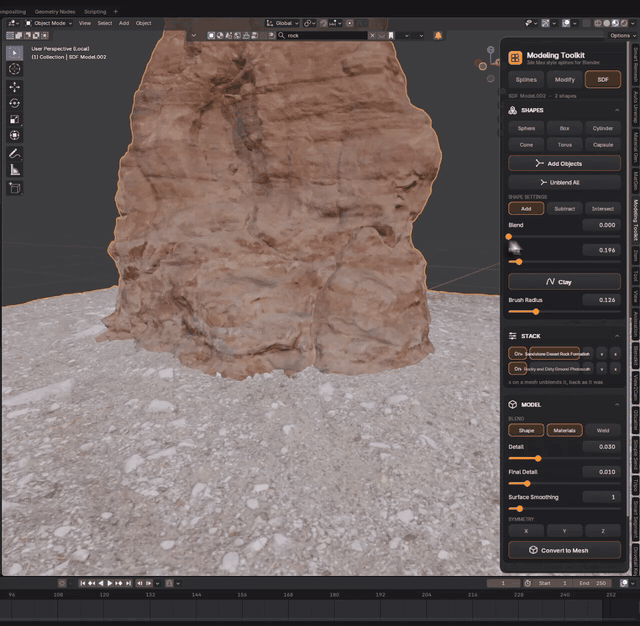Viewport: 640px width, 626px height.
Task: Click the Unblend All button
Action: (564, 182)
